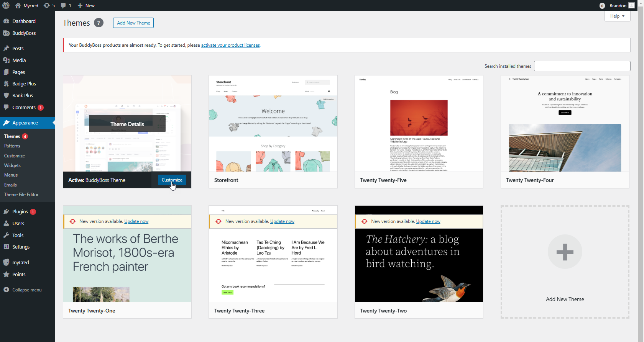Click the Twenty Twenty-Three theme name

click(239, 311)
